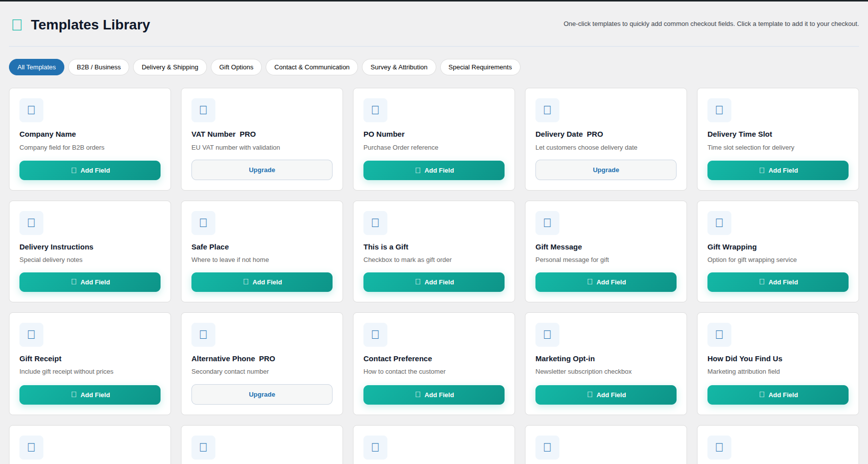Click 'Checkbox to mark as gift order' text
The height and width of the screenshot is (464, 868).
tap(407, 260)
